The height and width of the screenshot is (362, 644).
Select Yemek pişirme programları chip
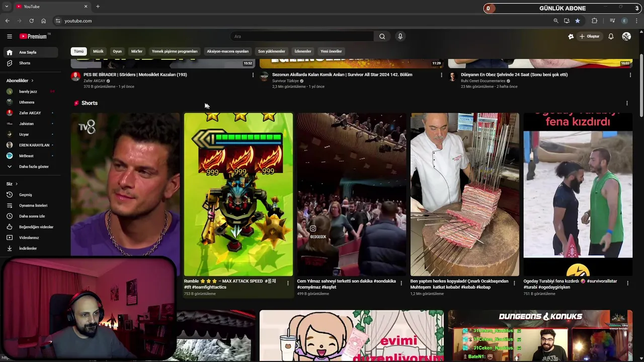click(x=175, y=51)
